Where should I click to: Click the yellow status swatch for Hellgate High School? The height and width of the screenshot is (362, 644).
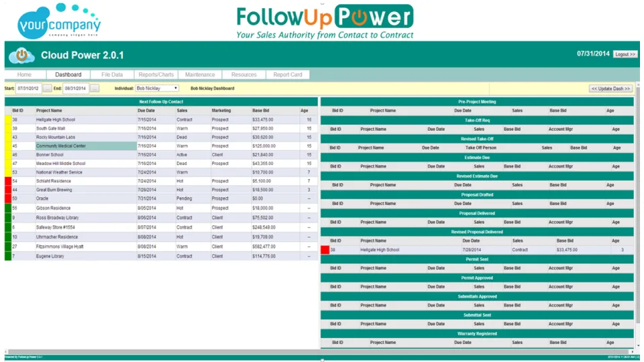coord(8,120)
